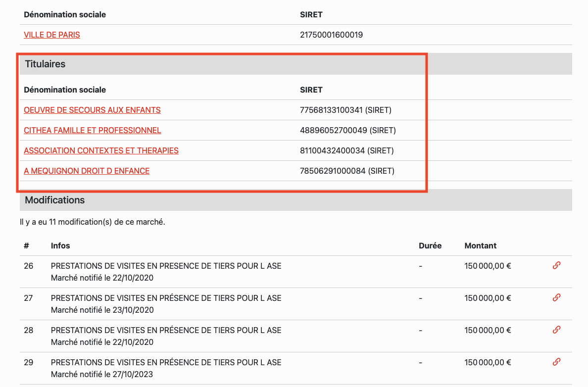This screenshot has height=387, width=588.
Task: Click the Titulaires 'Dénomination sociale' header
Action: click(x=65, y=90)
